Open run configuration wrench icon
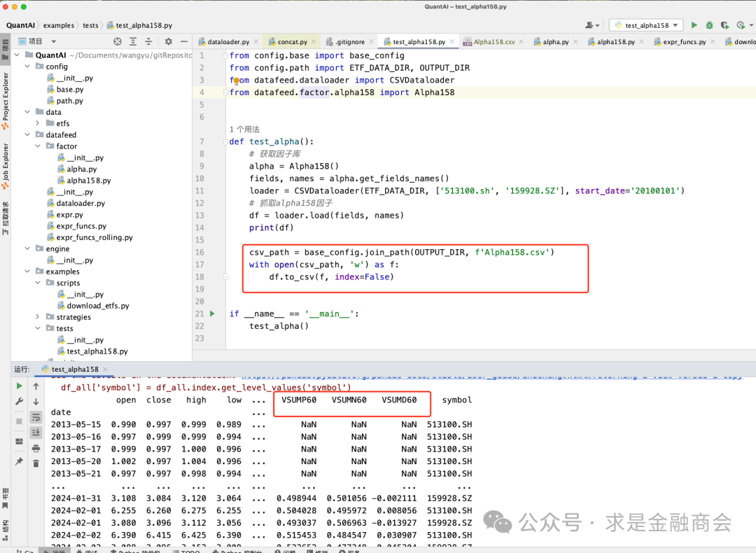The image size is (756, 553). (x=20, y=401)
